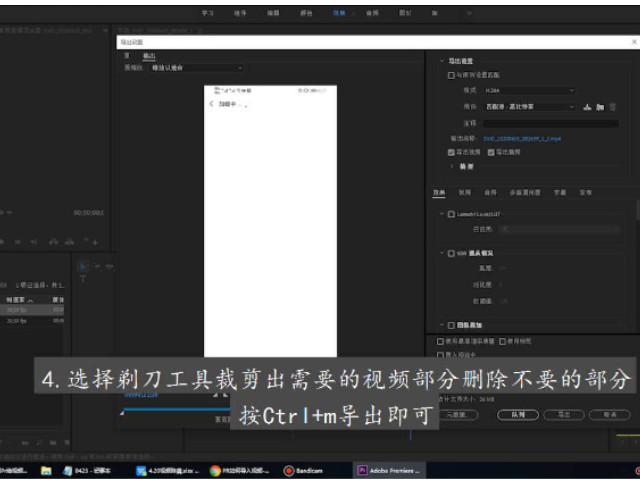This screenshot has height=480, width=640.
Task: Open the Audio tab in export settings
Action: [490, 192]
